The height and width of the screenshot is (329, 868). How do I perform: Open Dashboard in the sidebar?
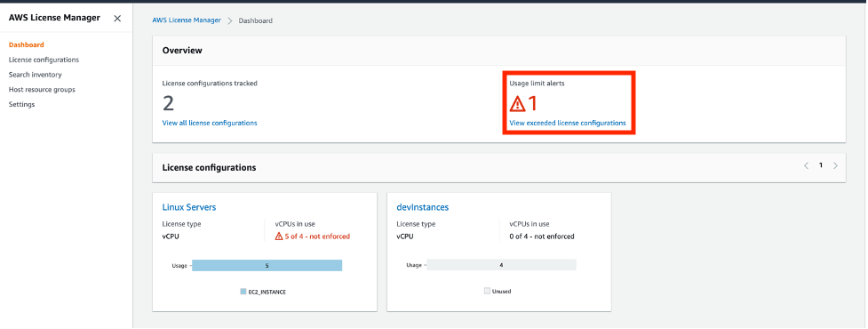pos(27,44)
